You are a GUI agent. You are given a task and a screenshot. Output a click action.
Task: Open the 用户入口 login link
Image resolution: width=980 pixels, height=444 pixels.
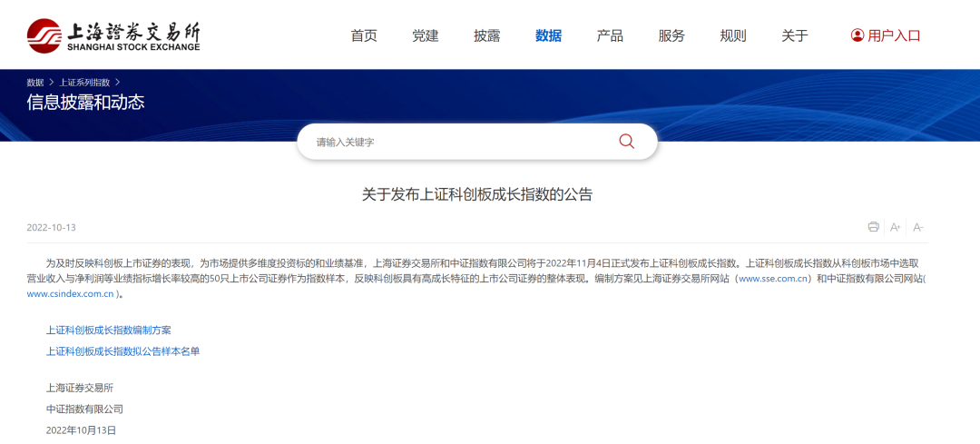(x=894, y=35)
